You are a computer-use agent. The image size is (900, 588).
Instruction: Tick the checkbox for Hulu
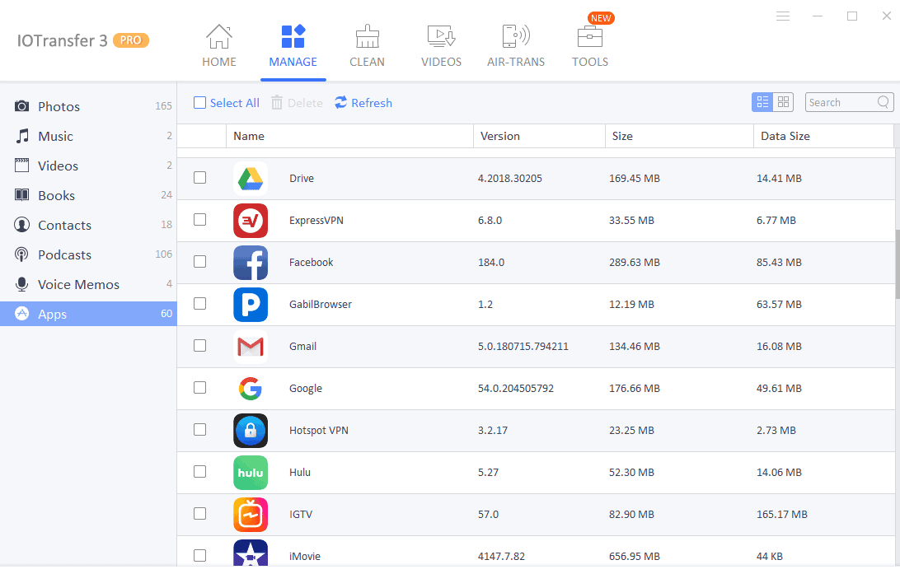pos(199,472)
